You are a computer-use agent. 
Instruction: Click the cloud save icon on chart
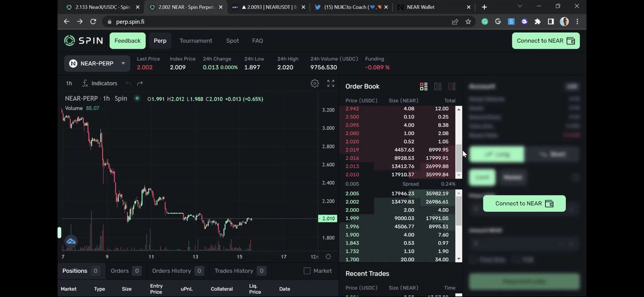[x=71, y=242]
